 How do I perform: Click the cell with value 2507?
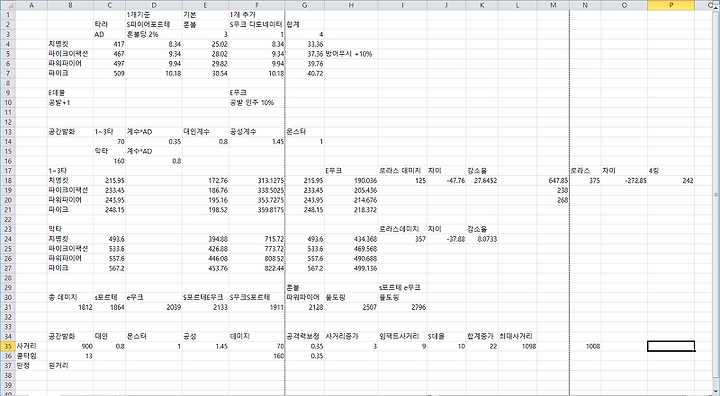point(351,307)
